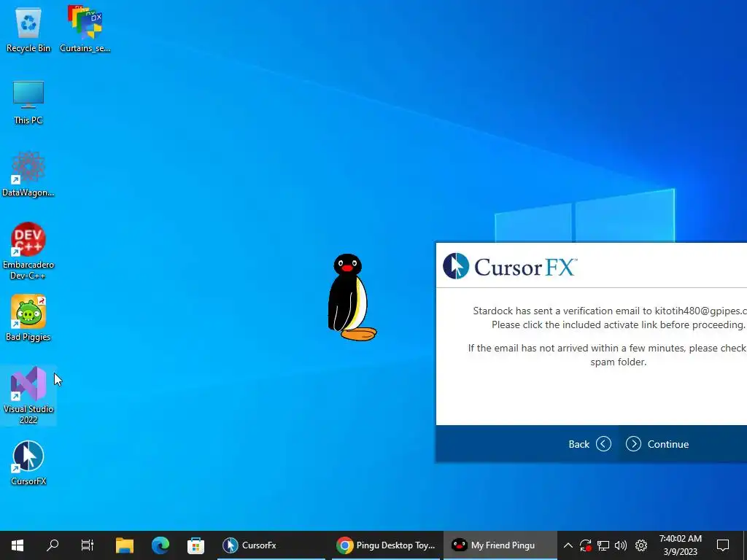
Task: Select the This PC desktop icon
Action: tap(28, 103)
